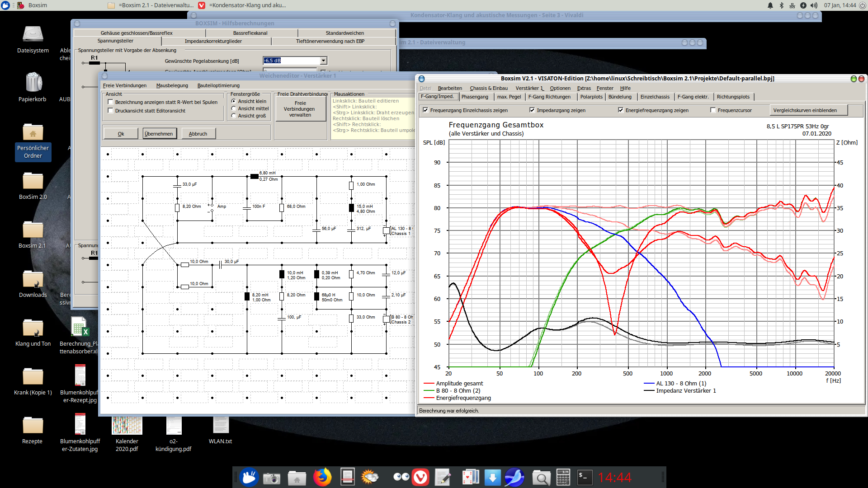The image size is (868, 488).
Task: Open the Chassis & Einbau menu
Action: click(488, 88)
